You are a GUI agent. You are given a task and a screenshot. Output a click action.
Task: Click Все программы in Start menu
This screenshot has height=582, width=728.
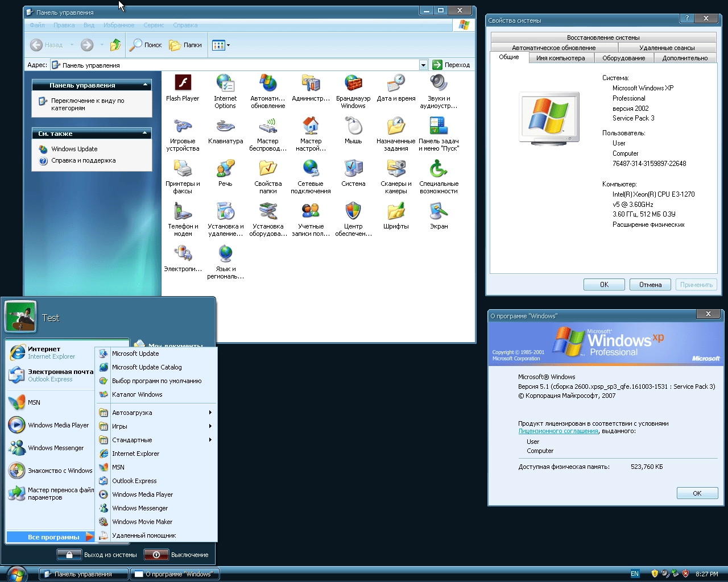(51, 537)
